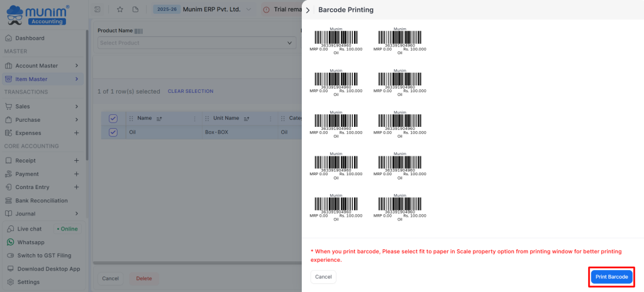Click the Dashboard home icon

(8, 38)
